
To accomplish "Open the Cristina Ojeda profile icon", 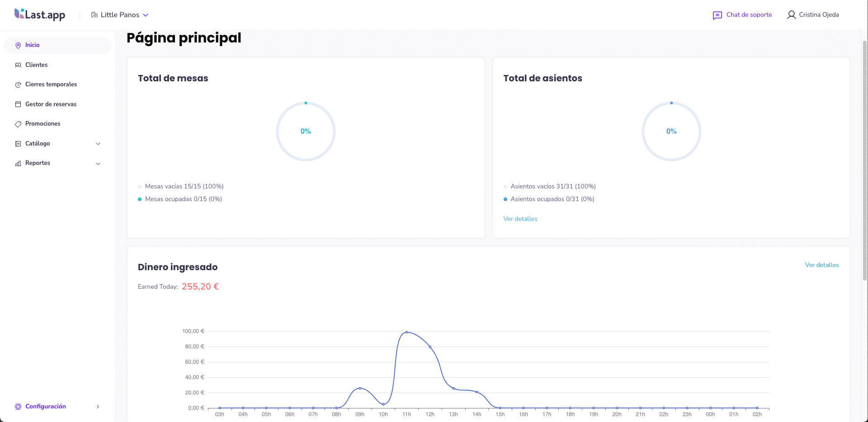I will pos(792,14).
